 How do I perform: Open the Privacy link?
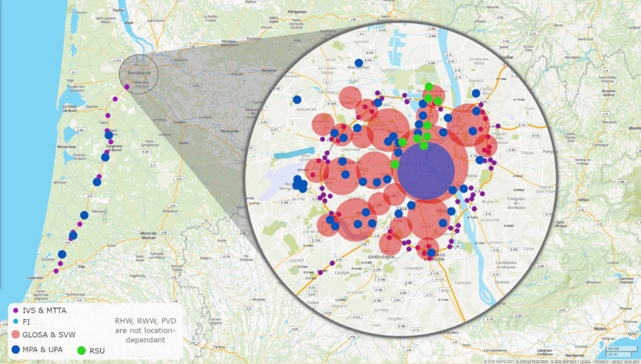point(602,361)
